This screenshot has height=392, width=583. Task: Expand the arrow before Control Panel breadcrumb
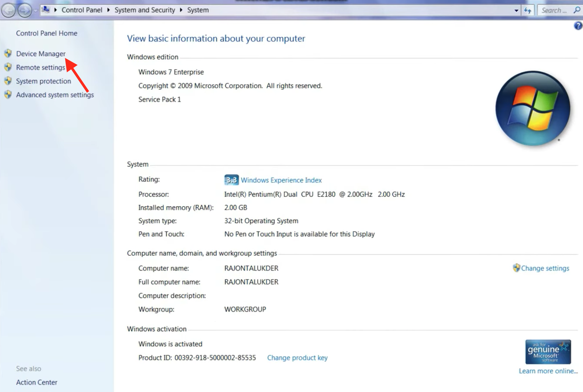tap(55, 10)
